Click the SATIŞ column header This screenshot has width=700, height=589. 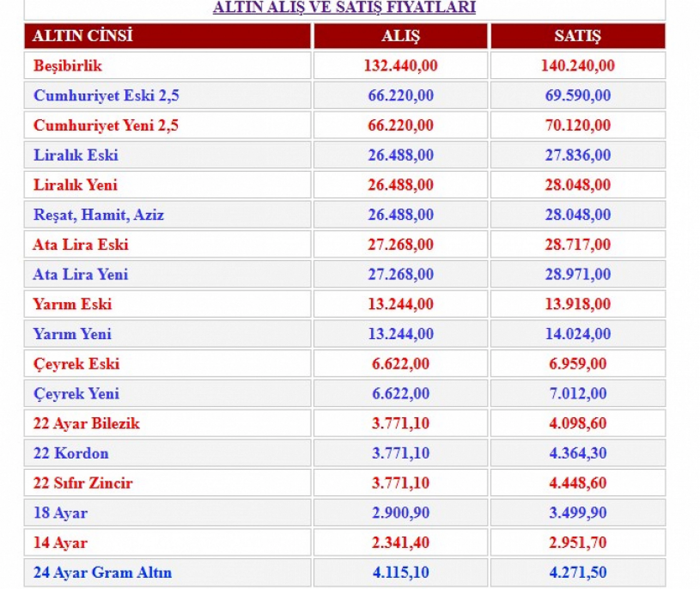[x=578, y=36]
